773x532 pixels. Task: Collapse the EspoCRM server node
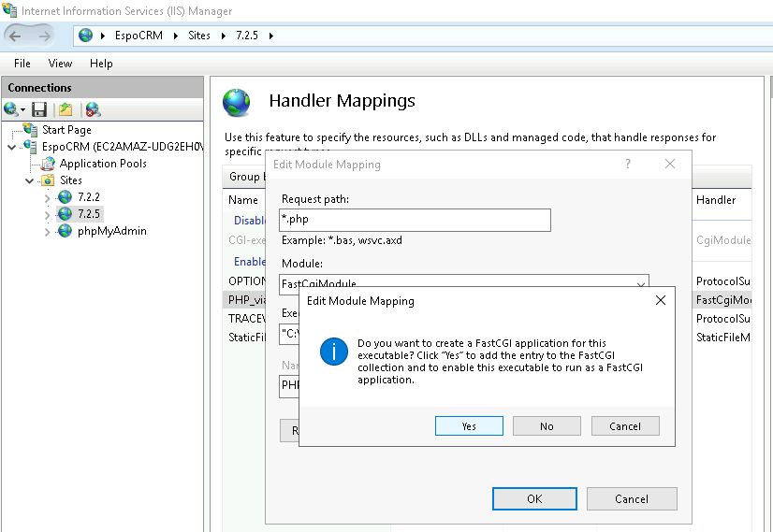pyautogui.click(x=12, y=147)
